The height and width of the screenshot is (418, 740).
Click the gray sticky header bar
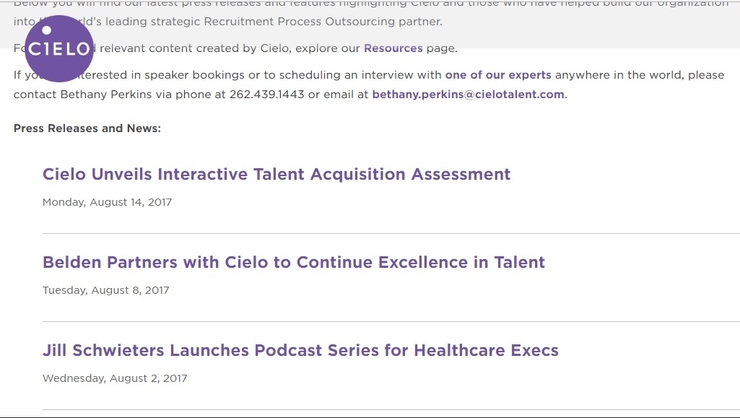(x=370, y=24)
